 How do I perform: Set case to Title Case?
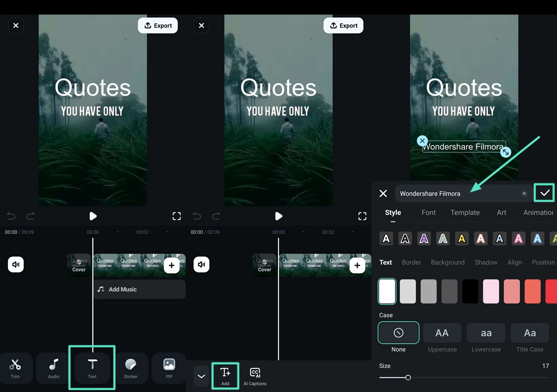pos(530,333)
